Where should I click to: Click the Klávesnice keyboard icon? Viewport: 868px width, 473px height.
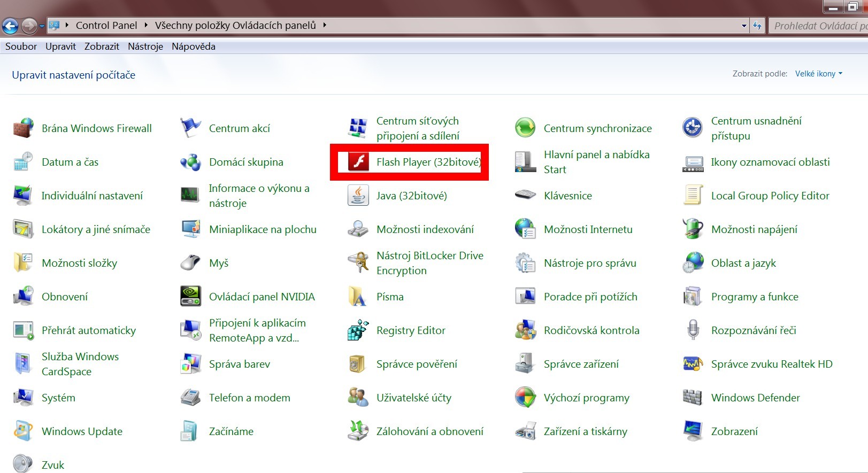coord(525,196)
